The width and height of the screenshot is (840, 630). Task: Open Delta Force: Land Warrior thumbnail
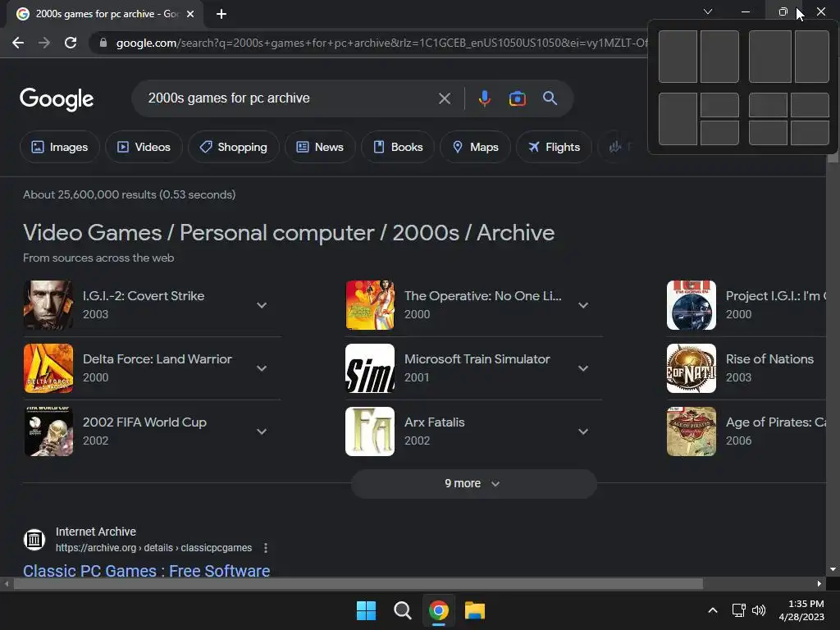[x=48, y=368]
